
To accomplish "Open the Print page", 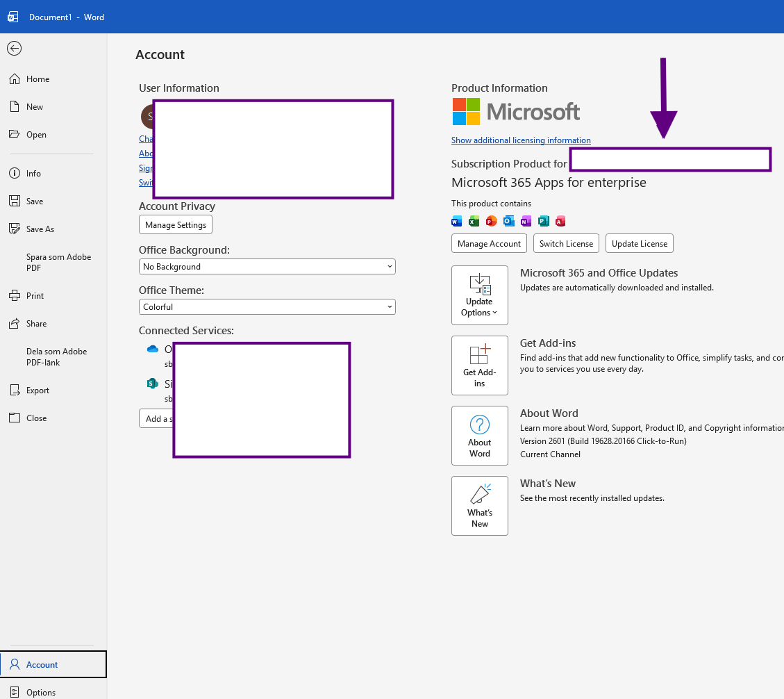I will pyautogui.click(x=53, y=296).
